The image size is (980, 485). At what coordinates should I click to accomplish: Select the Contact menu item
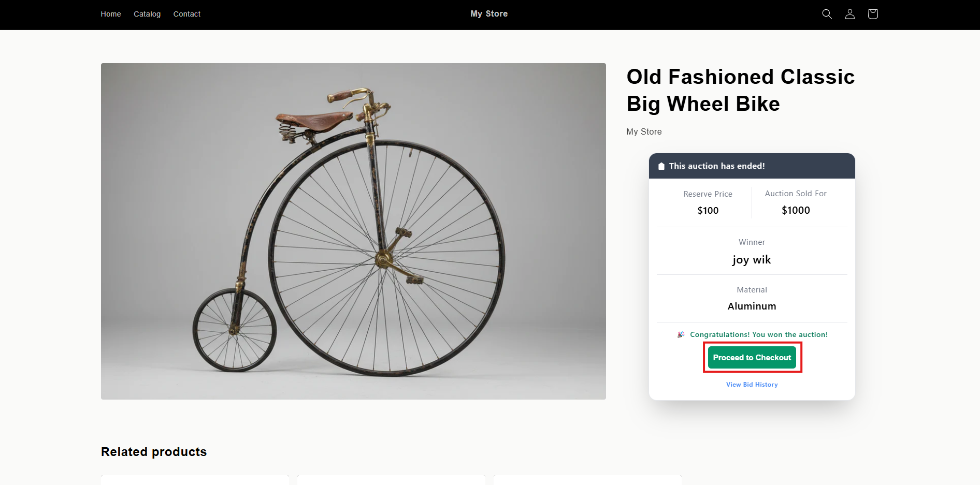186,14
